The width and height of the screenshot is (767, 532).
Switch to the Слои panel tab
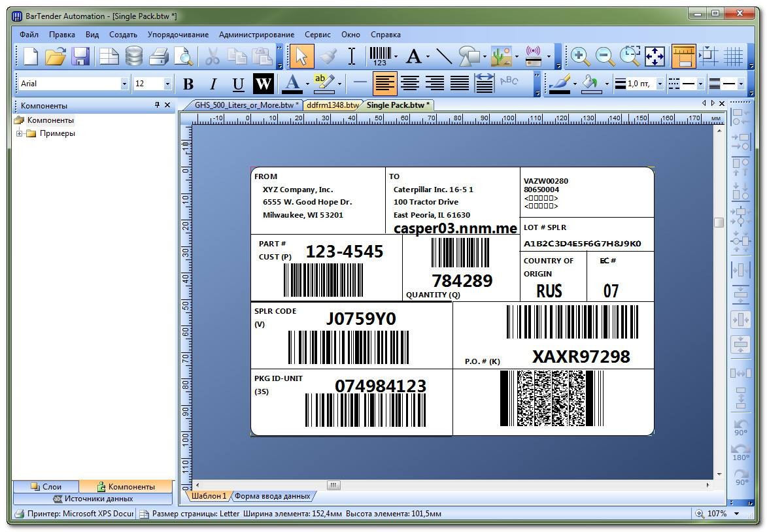tap(46, 486)
